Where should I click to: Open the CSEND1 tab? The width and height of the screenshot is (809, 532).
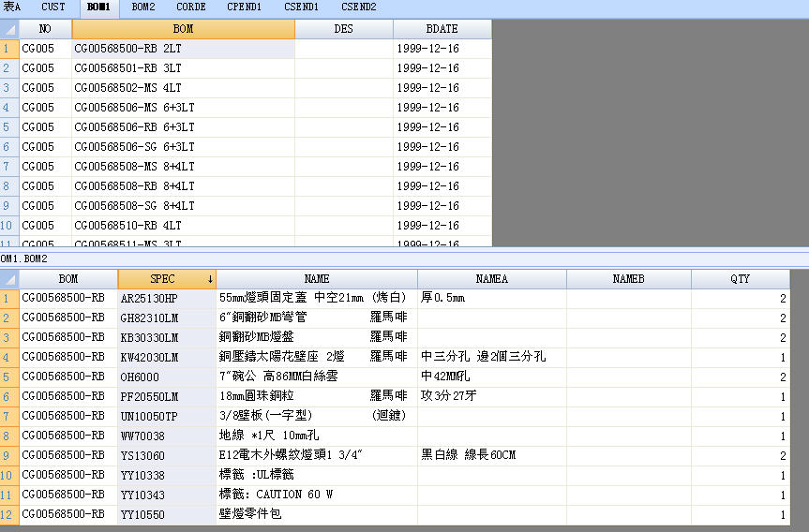tap(301, 7)
